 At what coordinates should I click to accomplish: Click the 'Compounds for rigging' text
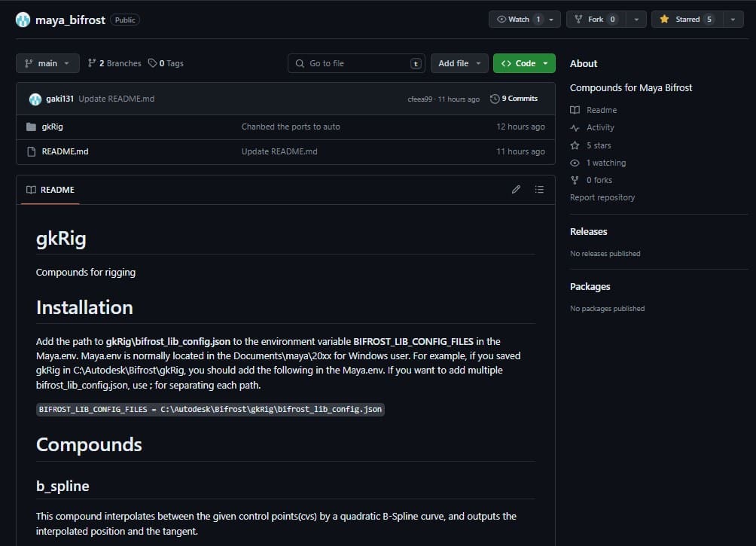86,273
